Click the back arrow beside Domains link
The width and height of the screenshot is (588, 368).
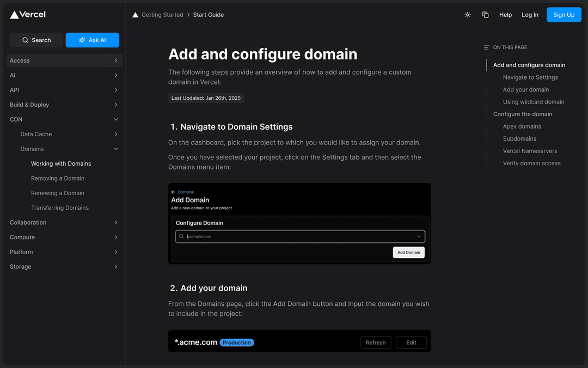173,192
